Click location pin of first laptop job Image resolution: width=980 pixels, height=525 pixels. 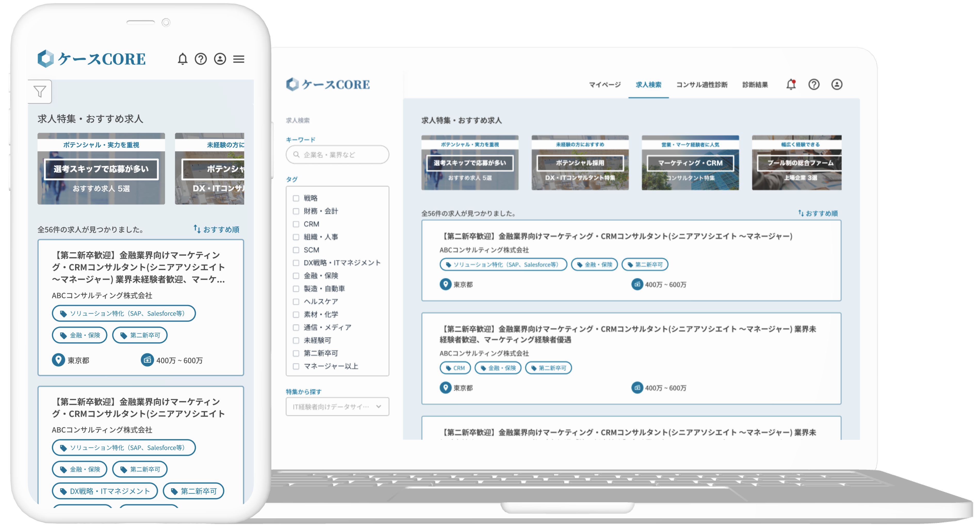tap(445, 284)
